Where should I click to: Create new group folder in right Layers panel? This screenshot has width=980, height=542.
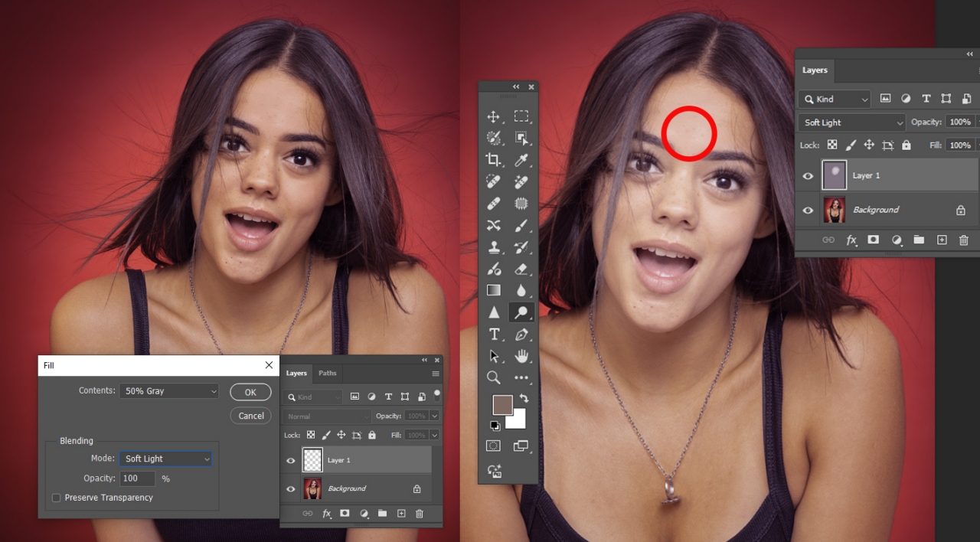919,240
